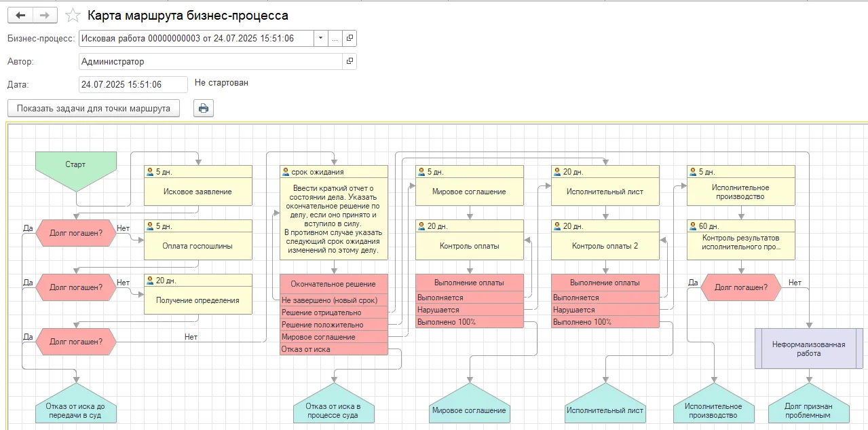
Task: Open the Бизнес-процесс value with its open icon
Action: pos(350,39)
